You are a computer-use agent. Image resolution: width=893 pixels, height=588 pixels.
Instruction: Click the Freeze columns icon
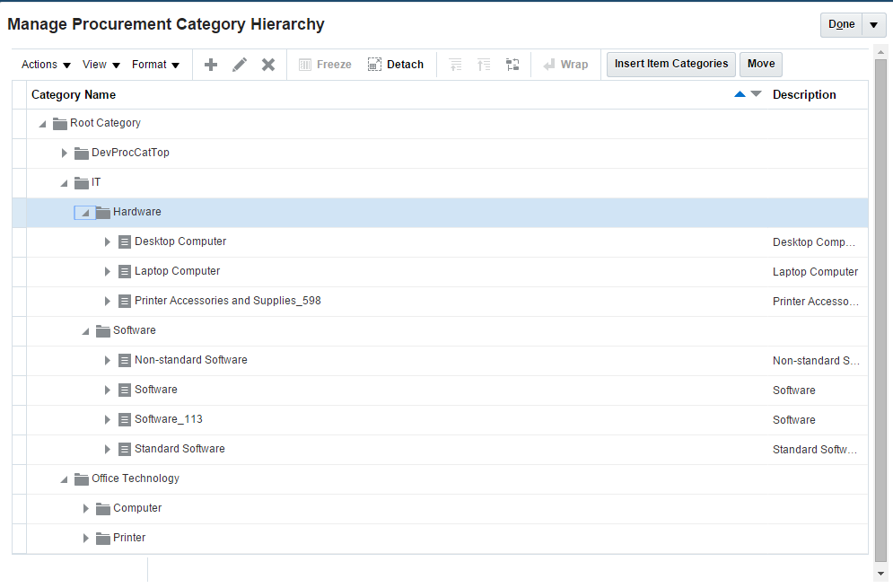point(305,64)
